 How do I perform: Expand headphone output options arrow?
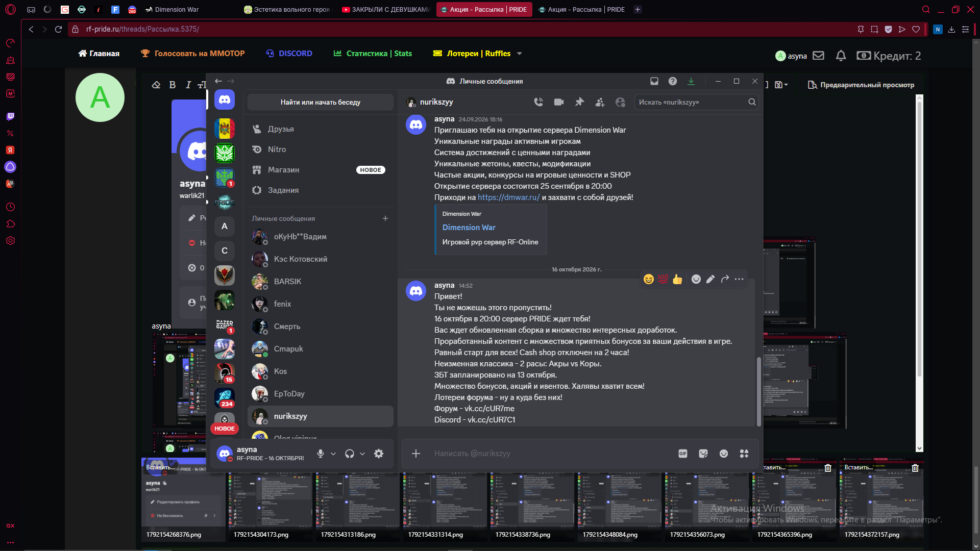pos(362,454)
